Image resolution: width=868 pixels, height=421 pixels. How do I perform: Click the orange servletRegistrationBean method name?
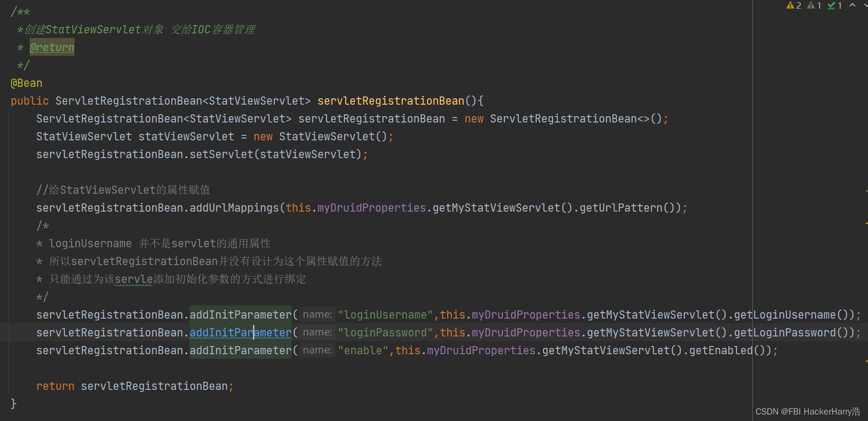click(x=391, y=101)
